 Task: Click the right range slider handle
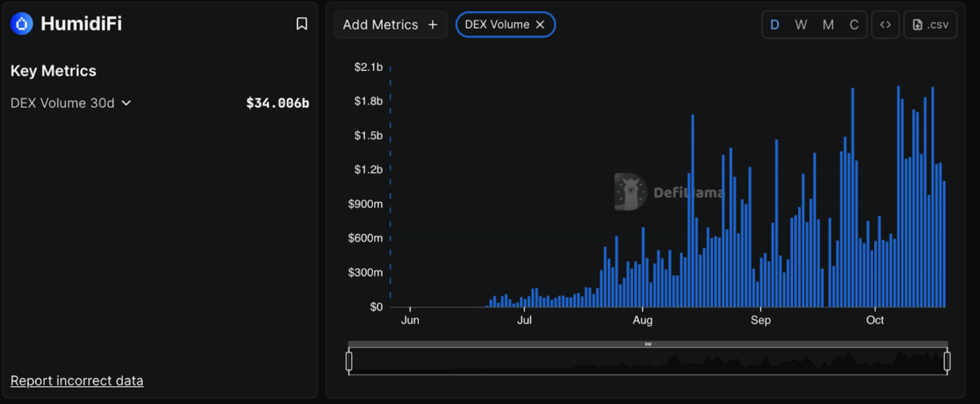[947, 361]
